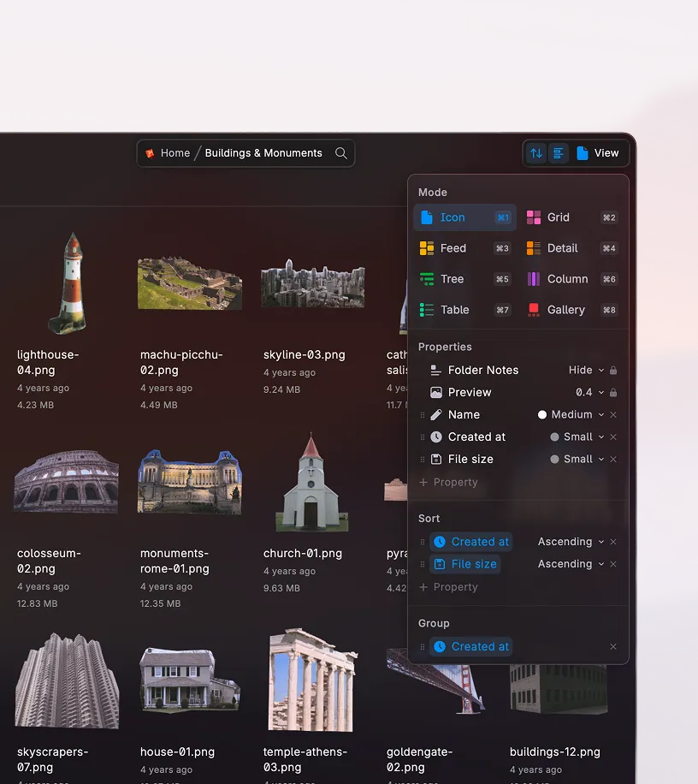Click the Home icon in breadcrumb
The height and width of the screenshot is (784, 698).
151,153
